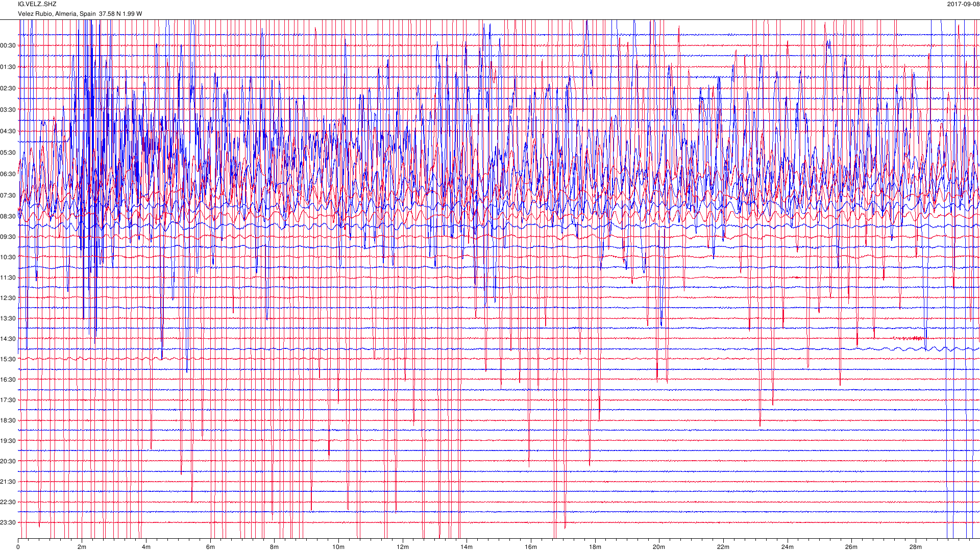This screenshot has height=551, width=980.
Task: Click the 16m axis label
Action: (531, 547)
